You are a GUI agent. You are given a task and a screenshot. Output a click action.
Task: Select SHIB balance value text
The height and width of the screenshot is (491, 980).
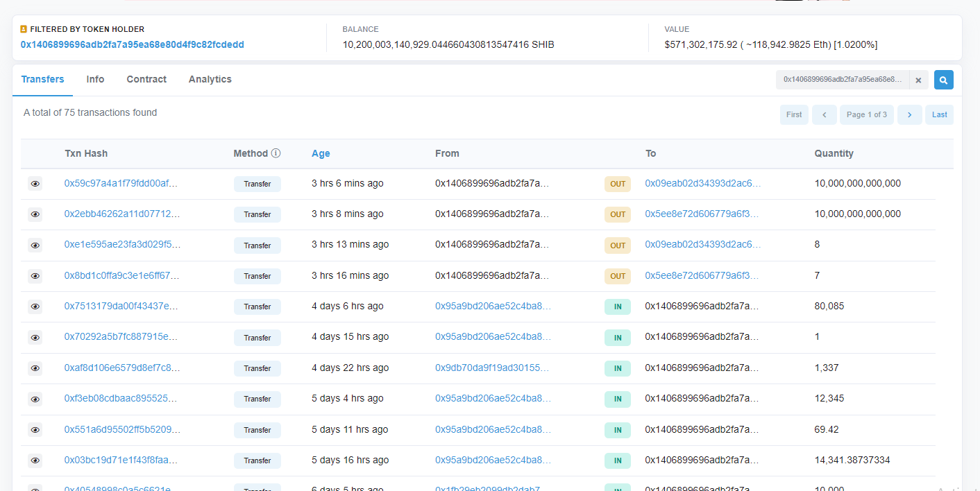tap(448, 44)
